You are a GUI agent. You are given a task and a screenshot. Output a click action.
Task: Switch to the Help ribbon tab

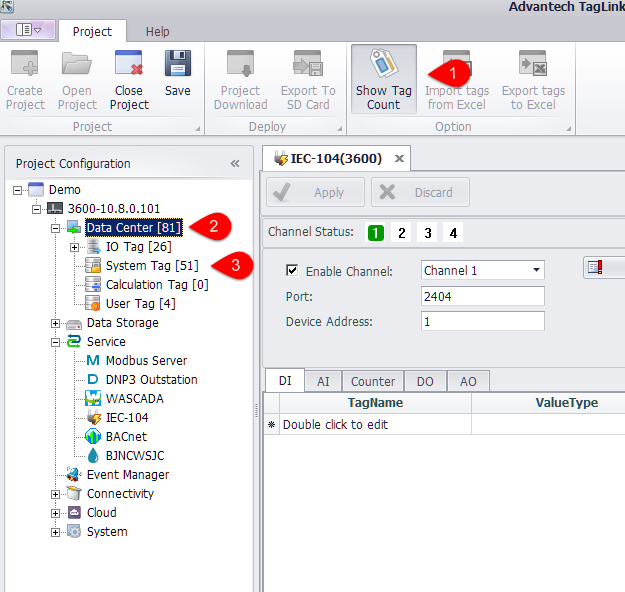[157, 31]
